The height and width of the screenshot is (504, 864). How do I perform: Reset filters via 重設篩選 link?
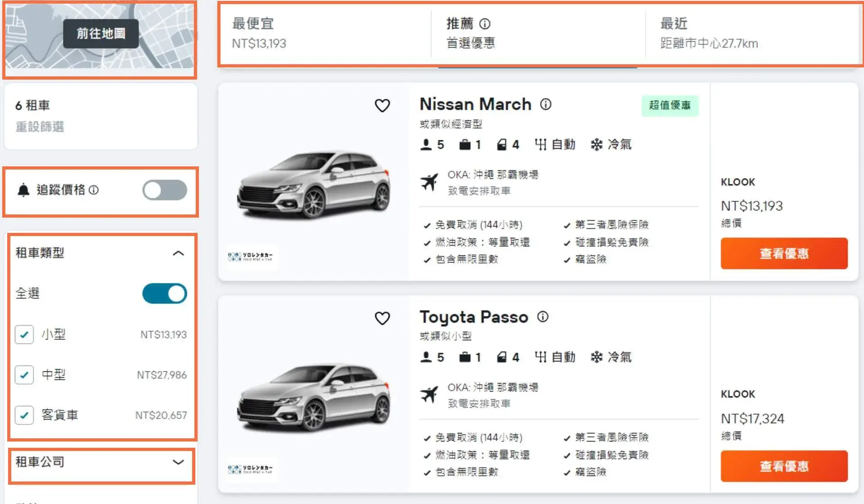(x=39, y=127)
